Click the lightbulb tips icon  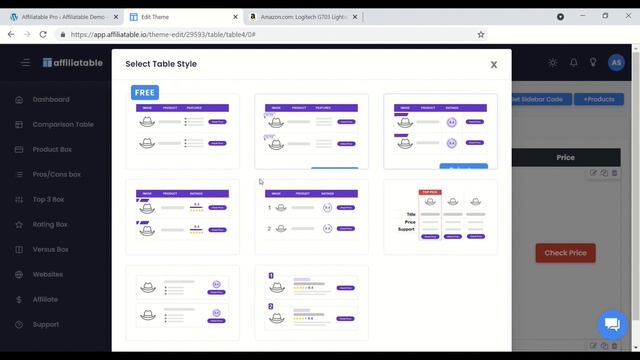click(593, 62)
